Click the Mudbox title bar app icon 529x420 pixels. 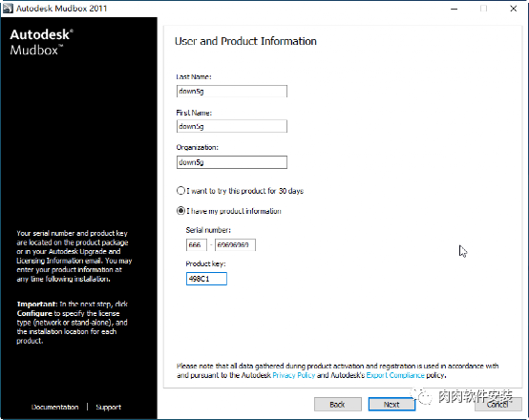coord(8,8)
